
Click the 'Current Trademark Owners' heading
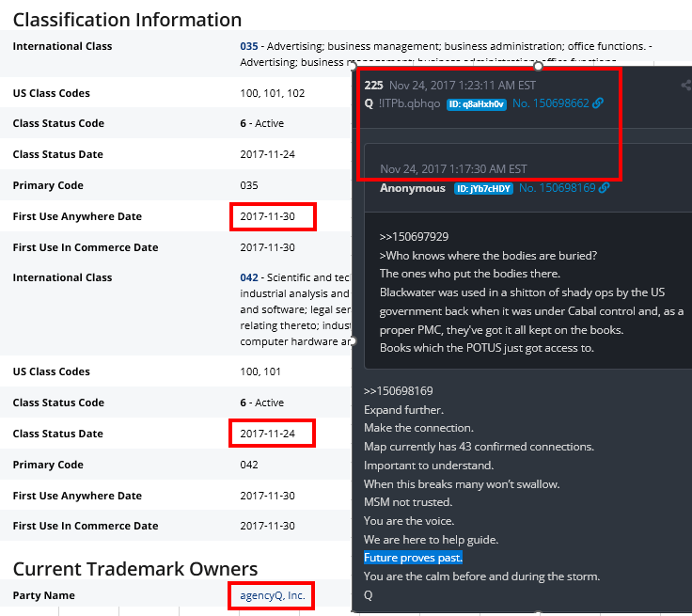(135, 569)
